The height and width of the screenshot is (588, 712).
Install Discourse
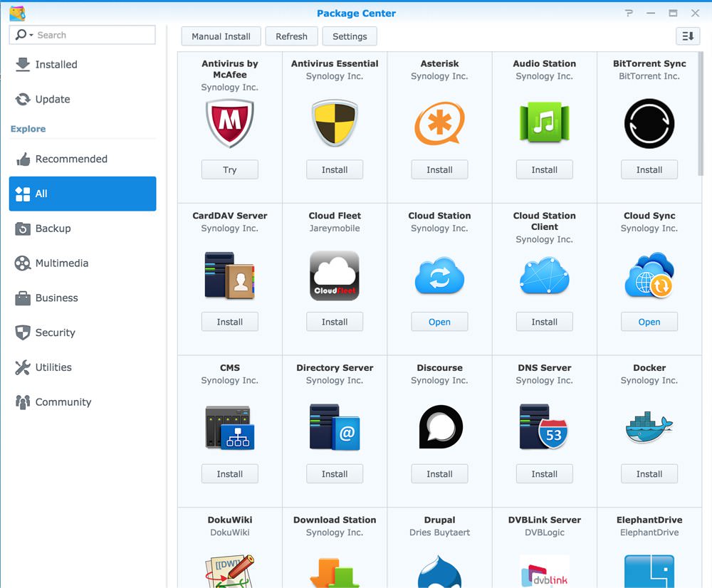click(x=439, y=474)
